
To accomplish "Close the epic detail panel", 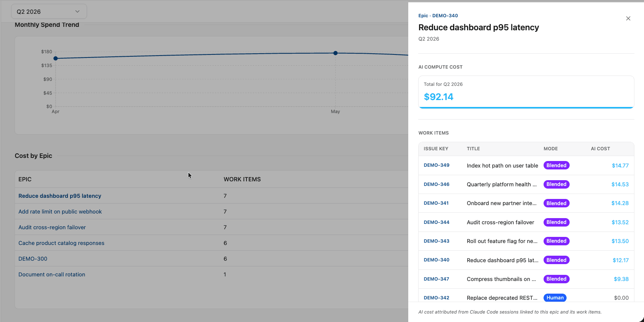I will (x=628, y=18).
